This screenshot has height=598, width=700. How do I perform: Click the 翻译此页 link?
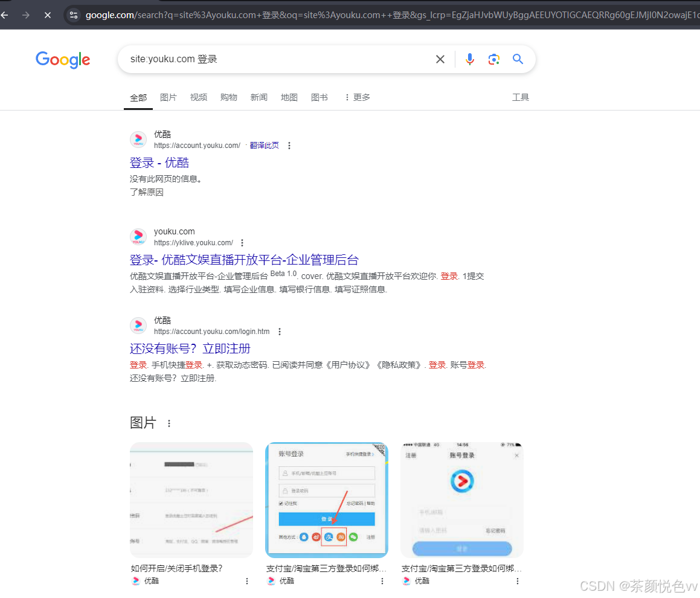(x=265, y=146)
